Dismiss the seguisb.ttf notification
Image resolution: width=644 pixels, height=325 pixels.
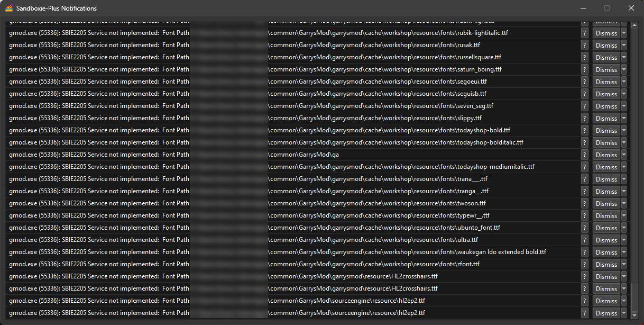[606, 94]
